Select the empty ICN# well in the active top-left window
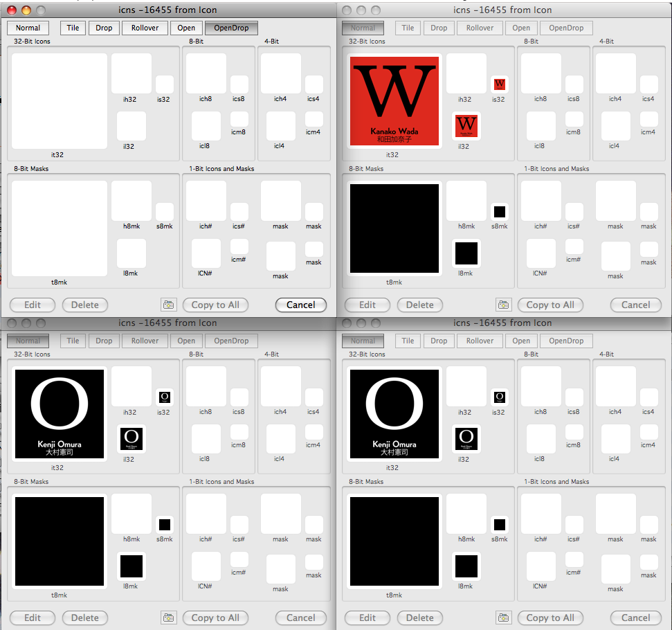Screen dimensions: 672x630 click(x=206, y=253)
